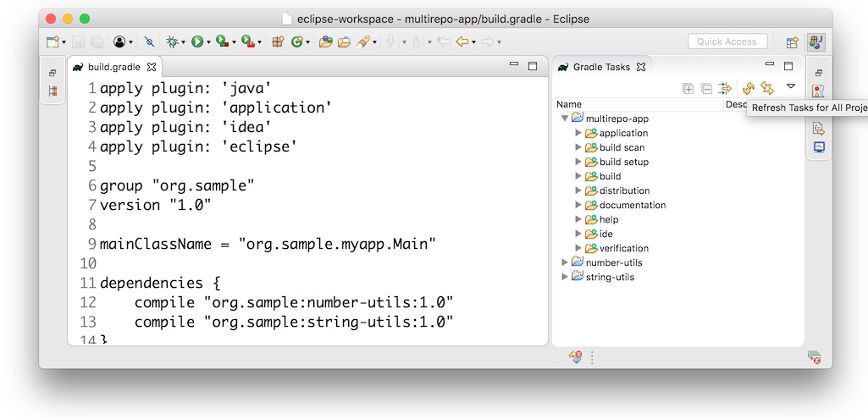Expand the build setup task group
Screen dimensions: 868x419
tap(578, 162)
